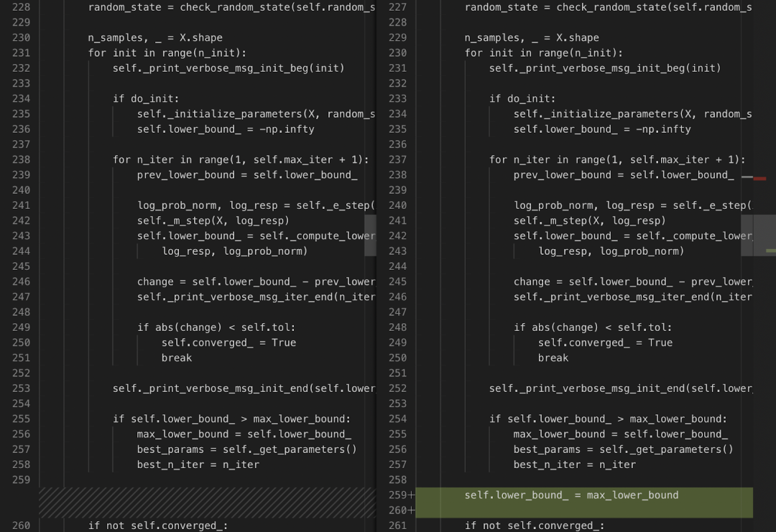
Task: Click line 232 self._print_verbose_msg_init_beg(init)
Action: [228, 68]
